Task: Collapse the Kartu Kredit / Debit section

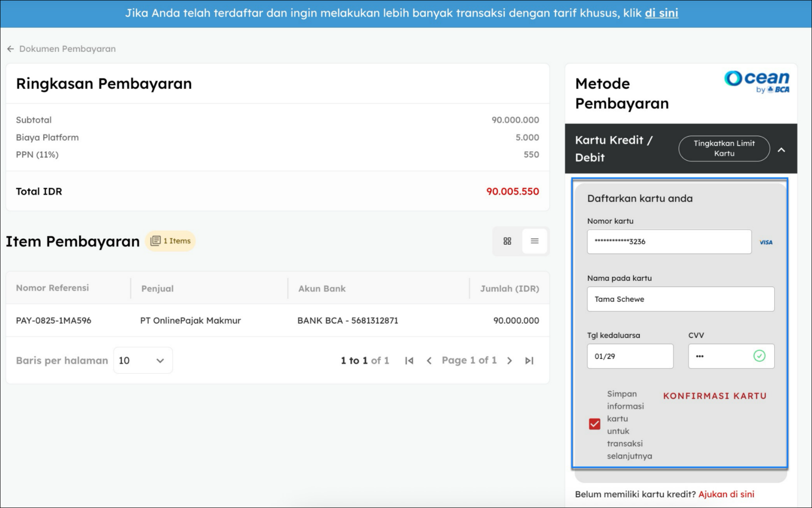Action: click(781, 150)
